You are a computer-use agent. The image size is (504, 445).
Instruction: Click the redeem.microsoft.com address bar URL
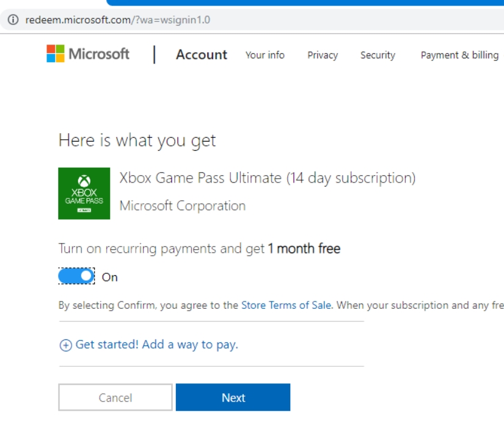118,20
